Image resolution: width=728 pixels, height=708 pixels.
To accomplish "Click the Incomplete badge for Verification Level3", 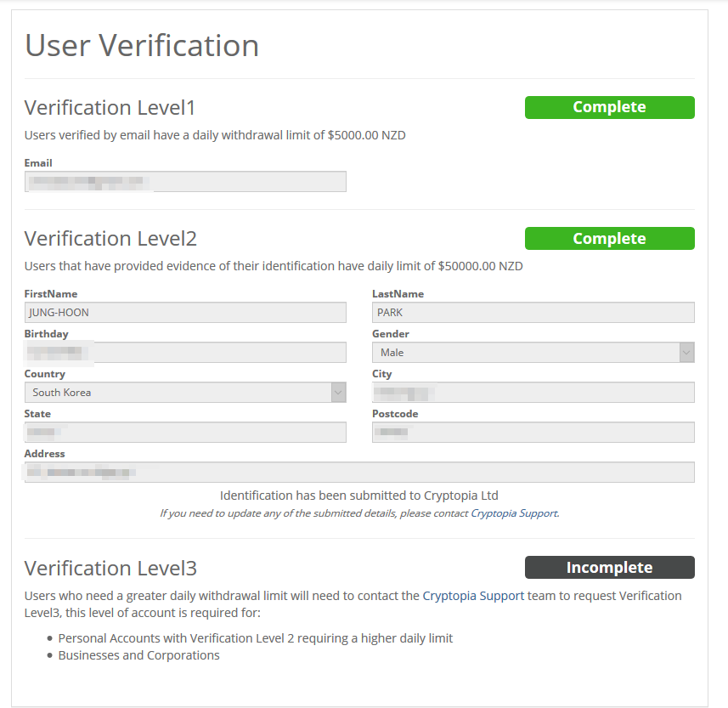I will 609,568.
